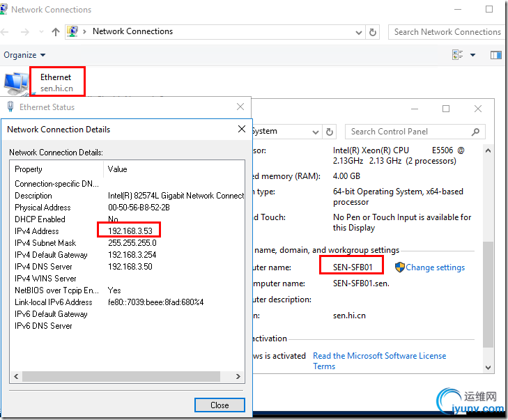508x420 pixels.
Task: Click the horizontal scrollbar thumb in the details list
Action: click(x=121, y=376)
